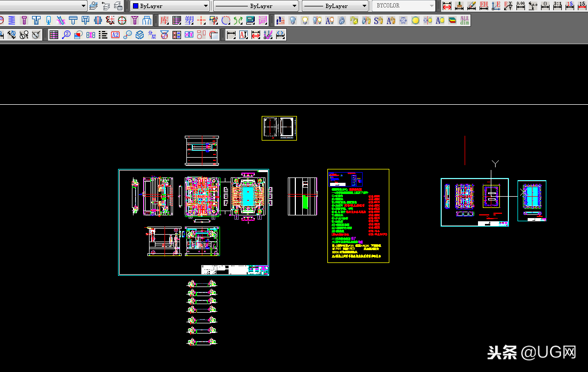588x372 pixels.
Task: Click the pencil edit dimension icon
Action: (472, 6)
